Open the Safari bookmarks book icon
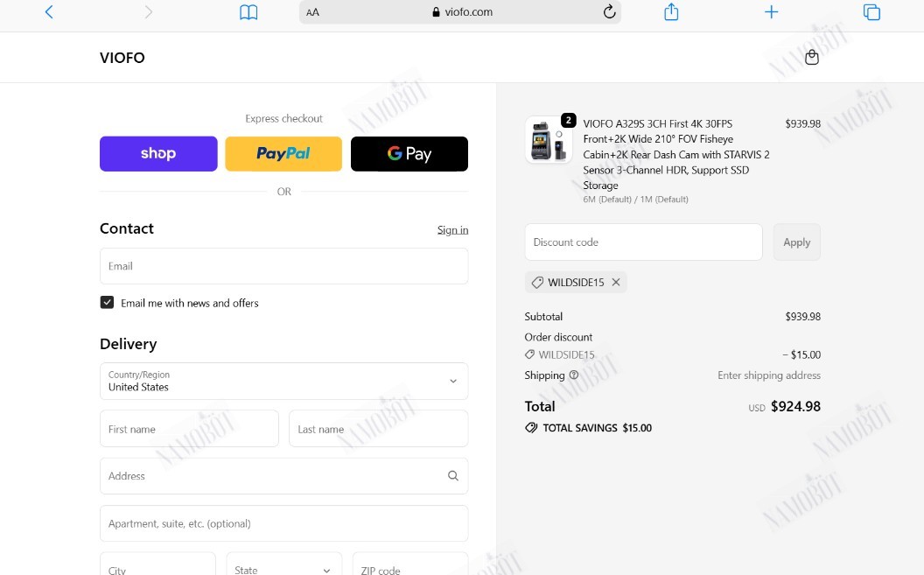This screenshot has width=924, height=575. pyautogui.click(x=248, y=11)
